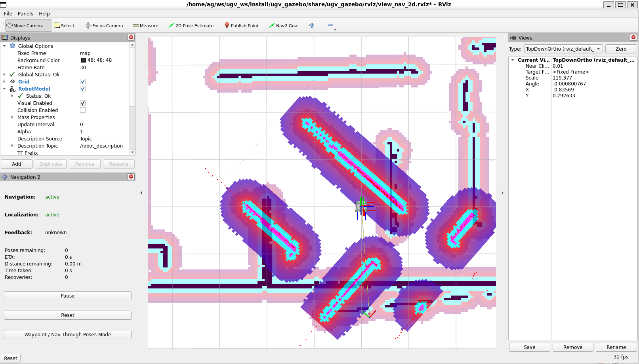Collapse the Current View tree node
Screen dimensions: 639x364
pyautogui.click(x=513, y=60)
